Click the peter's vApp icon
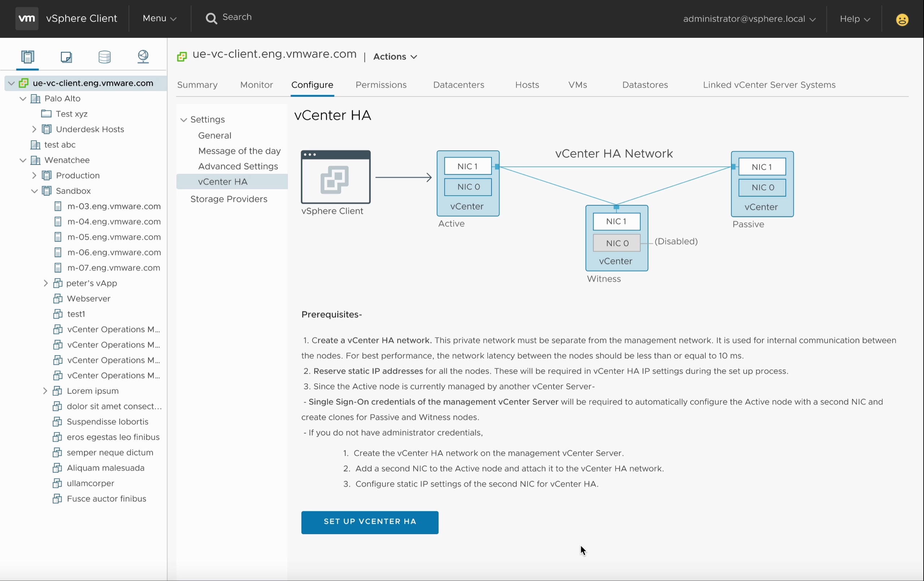Image resolution: width=924 pixels, height=581 pixels. pyautogui.click(x=58, y=283)
